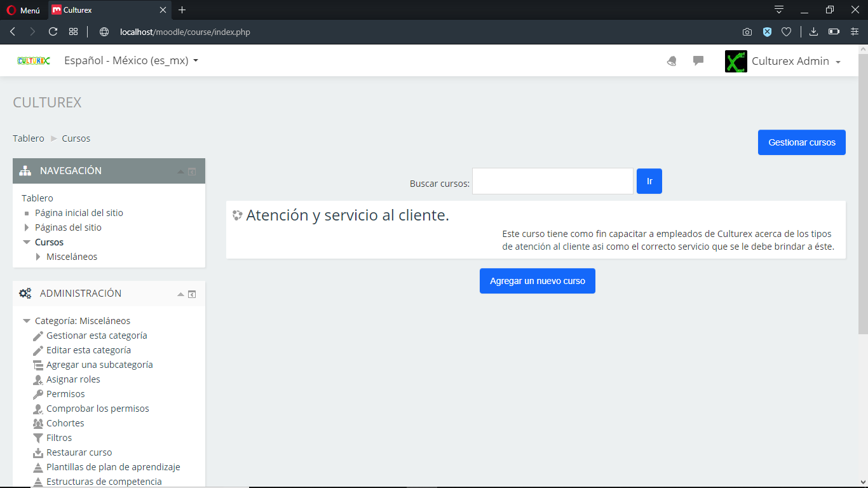The height and width of the screenshot is (488, 868).
Task: Open the browser downloads icon
Action: pos(813,32)
